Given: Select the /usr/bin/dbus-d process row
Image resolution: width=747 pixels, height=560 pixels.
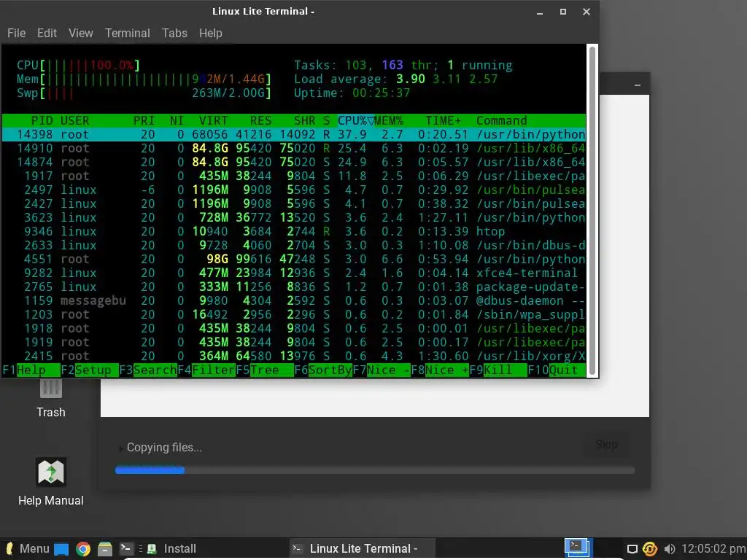Looking at the screenshot, I should pos(294,245).
